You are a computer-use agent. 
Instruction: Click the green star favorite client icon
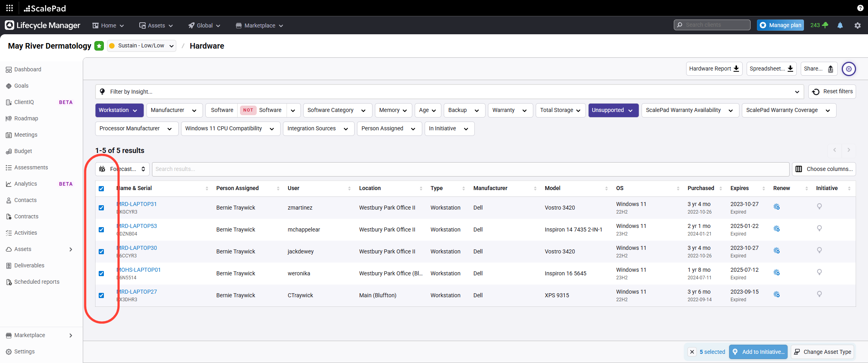point(99,46)
